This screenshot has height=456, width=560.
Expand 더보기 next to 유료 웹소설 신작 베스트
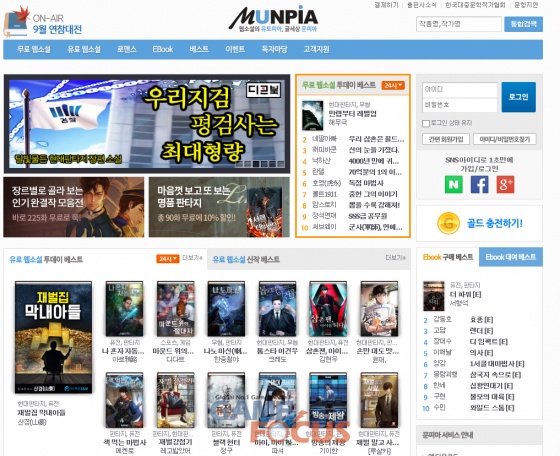pos(395,258)
